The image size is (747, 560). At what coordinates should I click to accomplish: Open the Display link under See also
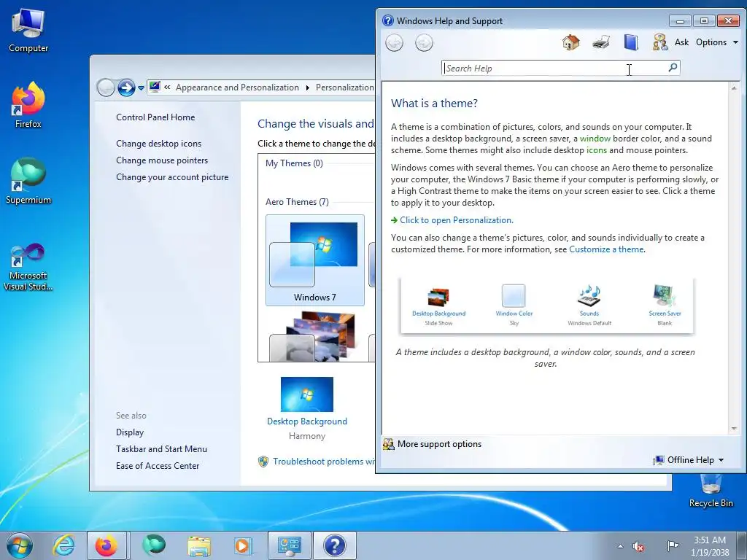pyautogui.click(x=130, y=432)
